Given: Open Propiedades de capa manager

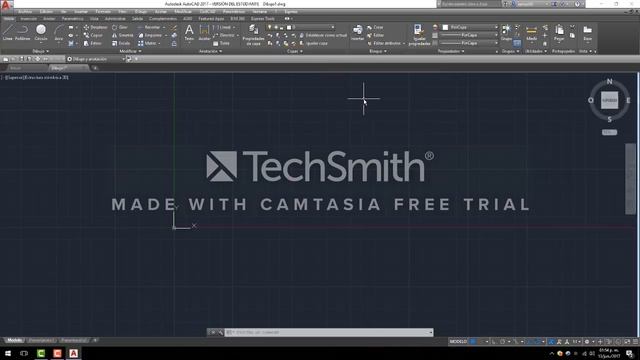Looking at the screenshot, I should [x=253, y=34].
